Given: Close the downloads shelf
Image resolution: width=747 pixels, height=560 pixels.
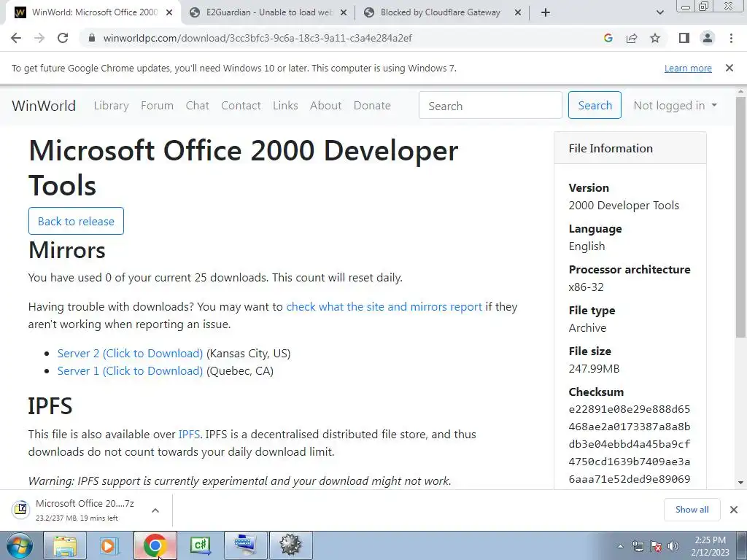Looking at the screenshot, I should point(734,510).
